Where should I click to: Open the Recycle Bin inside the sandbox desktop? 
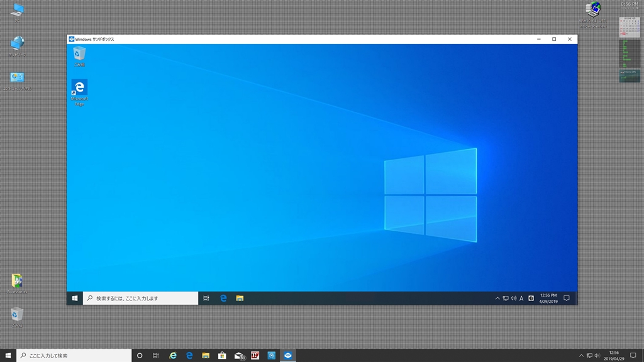79,56
